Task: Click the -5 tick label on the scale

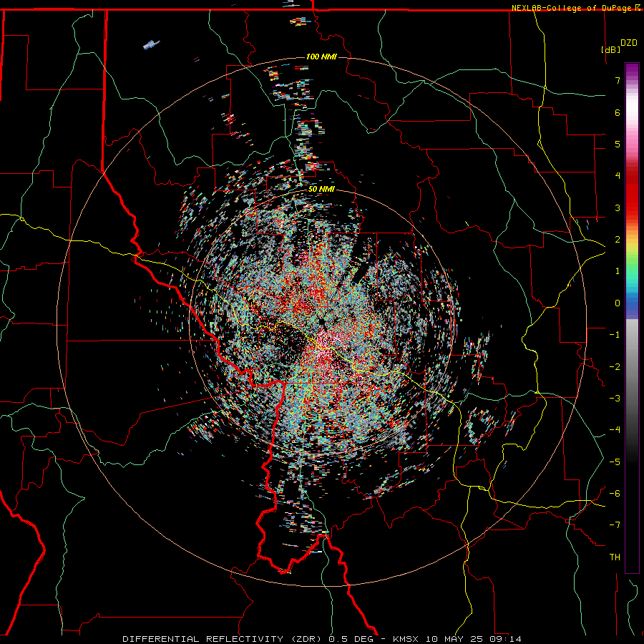Action: (615, 462)
